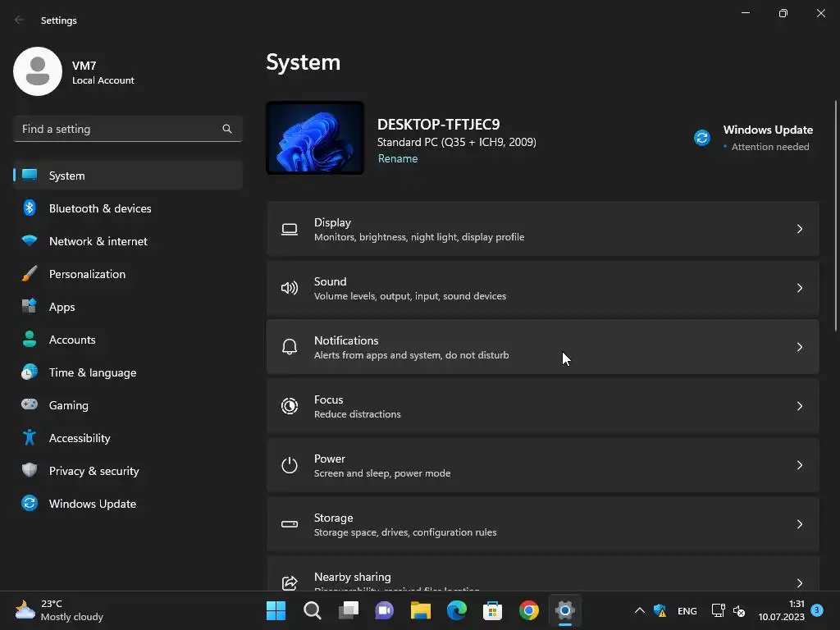Open the Windows Start menu
Viewport: 840px width, 630px height.
(x=276, y=610)
